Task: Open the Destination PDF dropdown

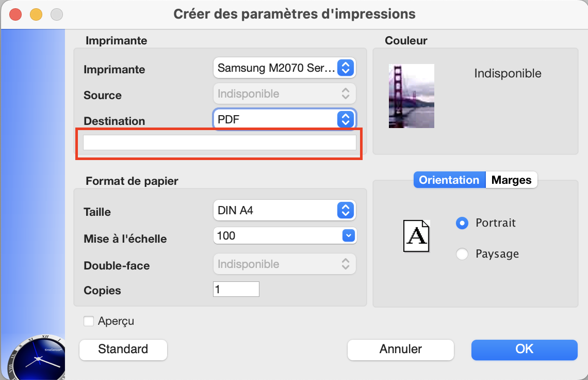Action: click(284, 119)
